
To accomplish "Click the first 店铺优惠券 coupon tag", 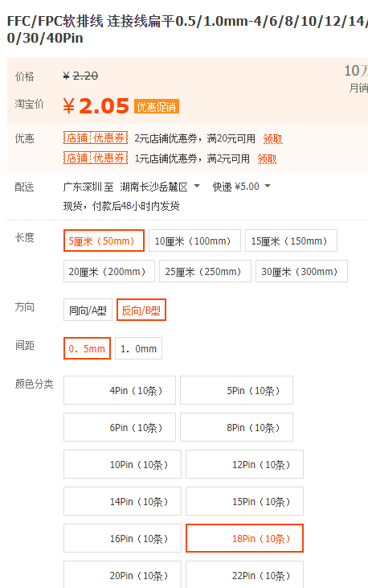I will pyautogui.click(x=96, y=138).
